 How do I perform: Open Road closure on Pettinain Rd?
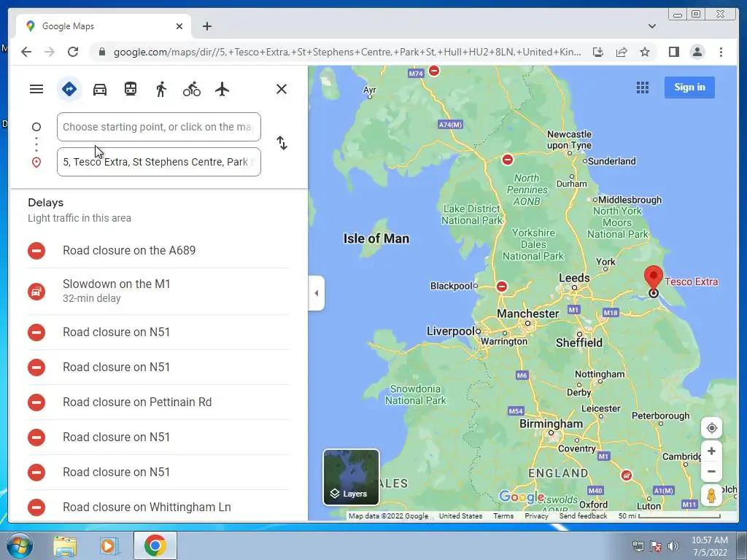(x=158, y=402)
